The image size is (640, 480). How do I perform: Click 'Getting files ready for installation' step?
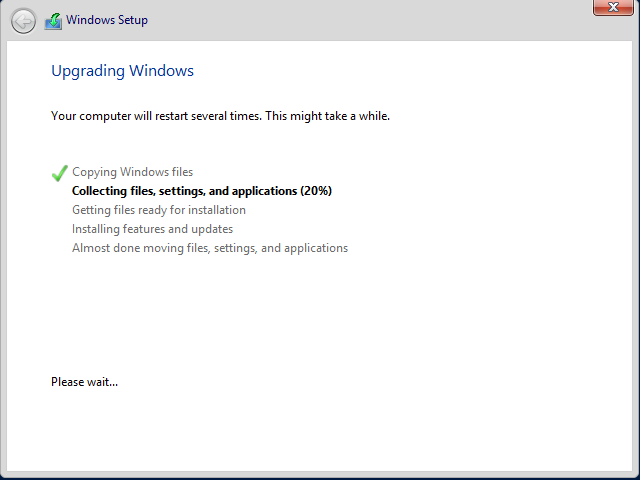pyautogui.click(x=159, y=210)
